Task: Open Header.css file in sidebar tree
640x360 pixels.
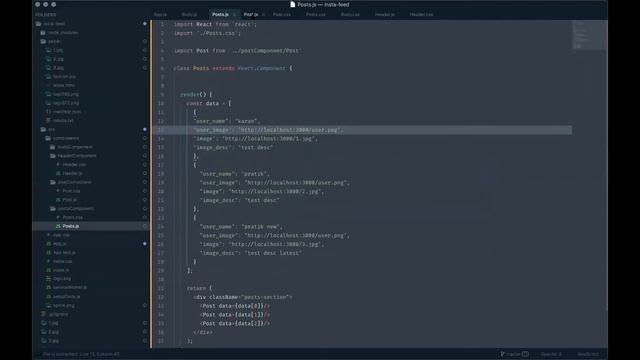Action: click(x=74, y=164)
